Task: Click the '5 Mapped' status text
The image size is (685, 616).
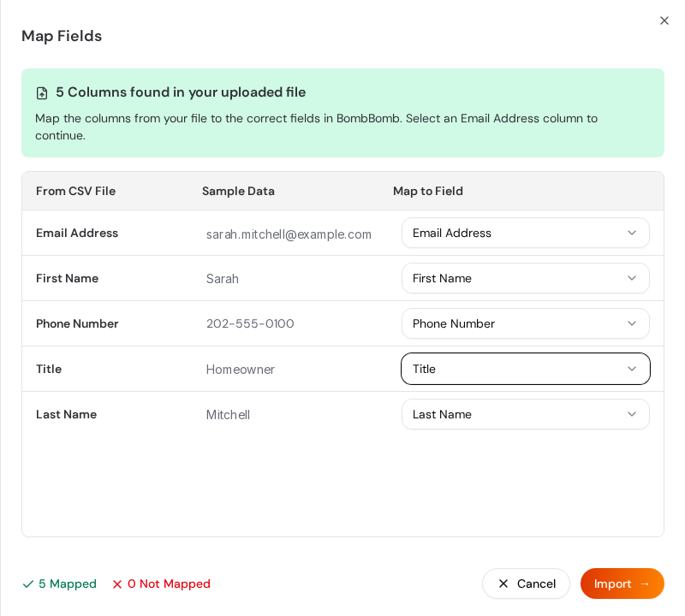Action: pyautogui.click(x=68, y=583)
